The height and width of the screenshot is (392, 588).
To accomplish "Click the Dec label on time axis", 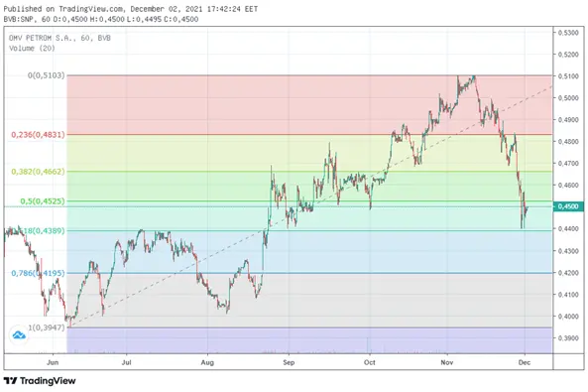I will 525,362.
